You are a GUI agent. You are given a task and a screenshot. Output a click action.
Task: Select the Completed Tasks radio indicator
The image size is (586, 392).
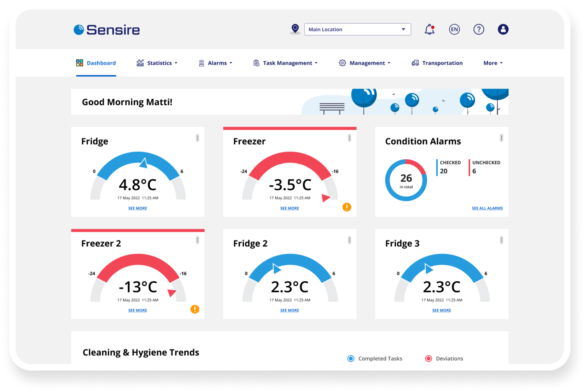point(350,358)
